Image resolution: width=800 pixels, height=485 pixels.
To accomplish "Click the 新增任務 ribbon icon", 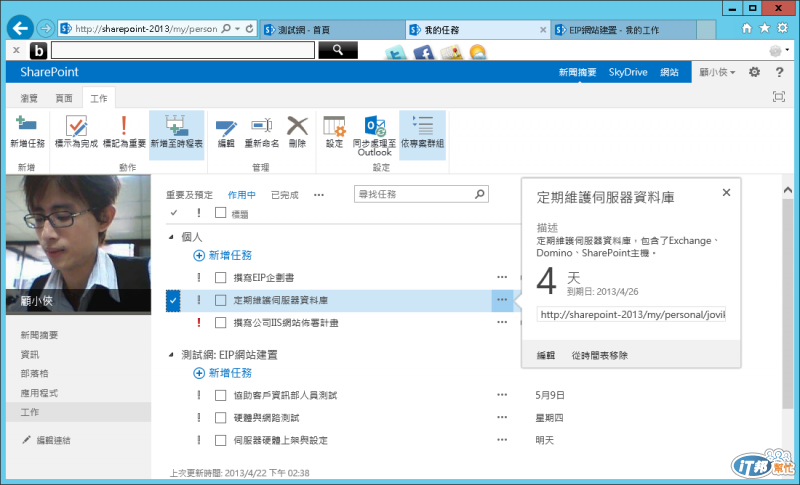I will [28, 132].
